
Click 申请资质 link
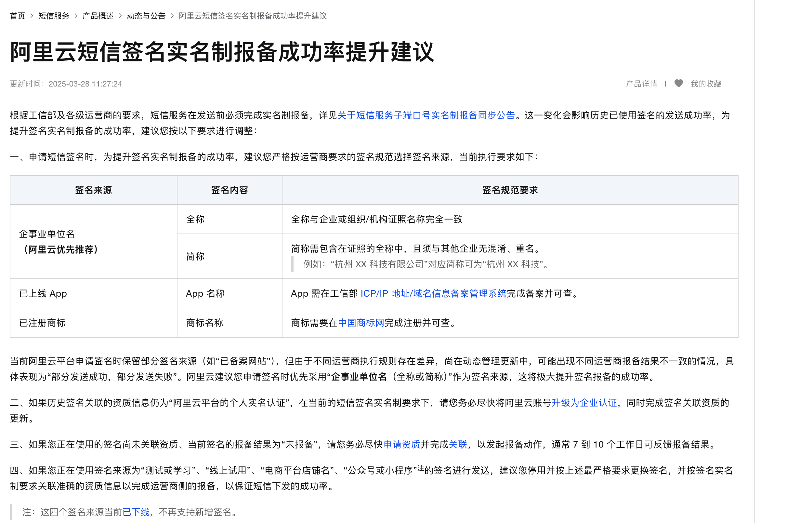pyautogui.click(x=401, y=444)
